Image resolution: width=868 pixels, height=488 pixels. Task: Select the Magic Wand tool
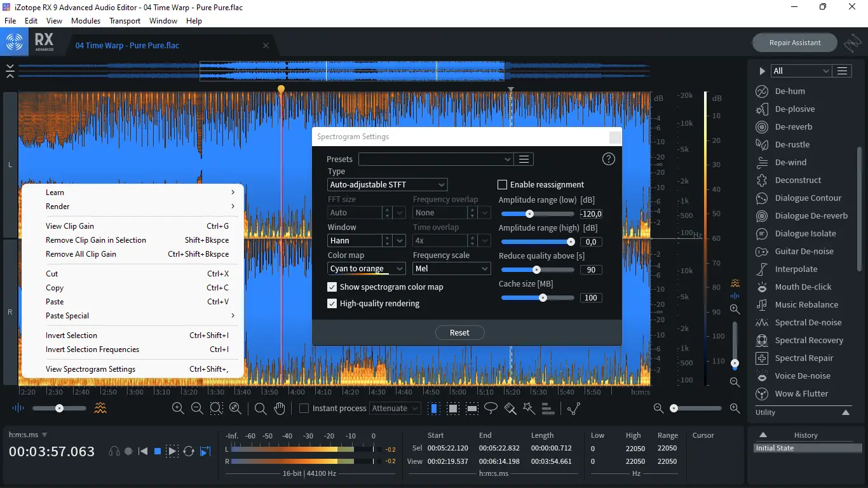coord(529,408)
